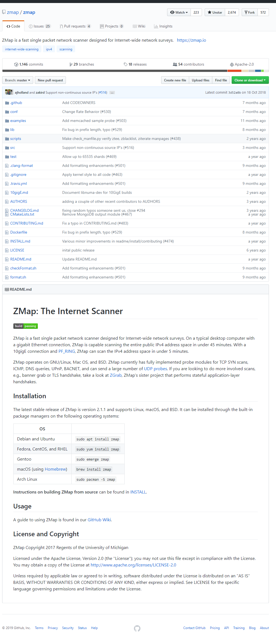
Task: Open the https://zmap.io link
Action: (x=191, y=40)
